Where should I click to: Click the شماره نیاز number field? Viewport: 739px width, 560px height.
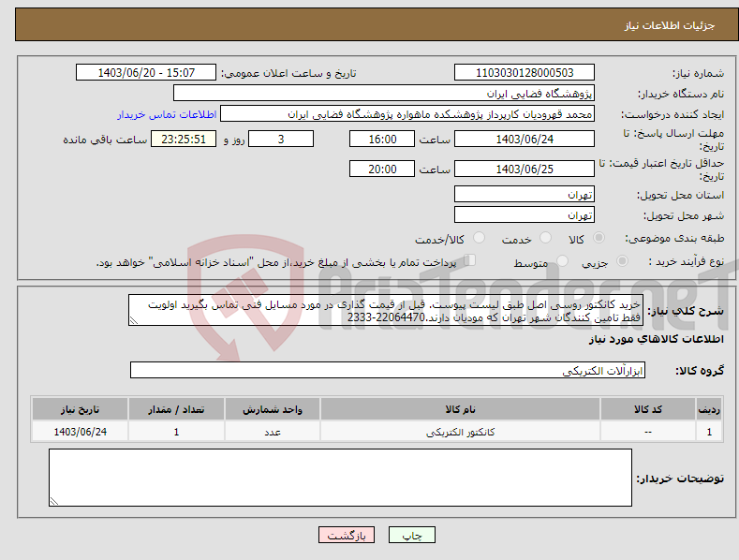tap(525, 73)
